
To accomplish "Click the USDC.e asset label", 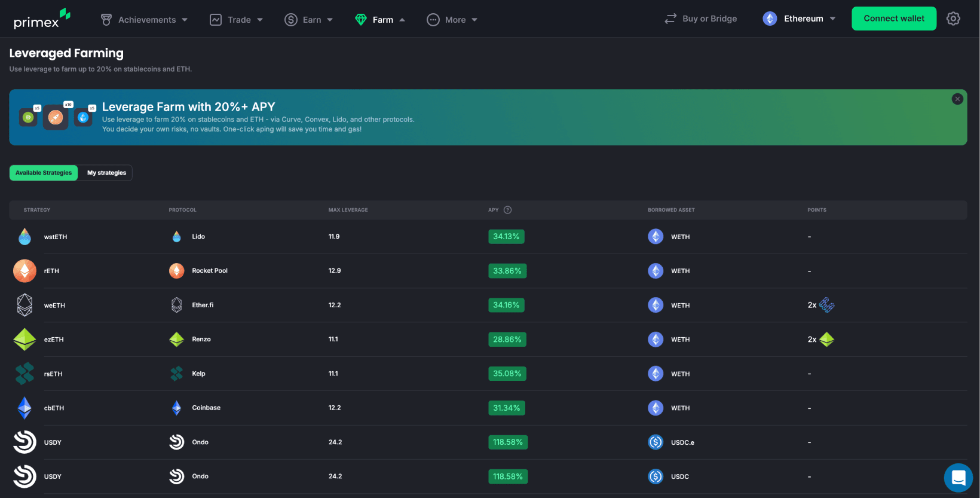I will coord(682,442).
